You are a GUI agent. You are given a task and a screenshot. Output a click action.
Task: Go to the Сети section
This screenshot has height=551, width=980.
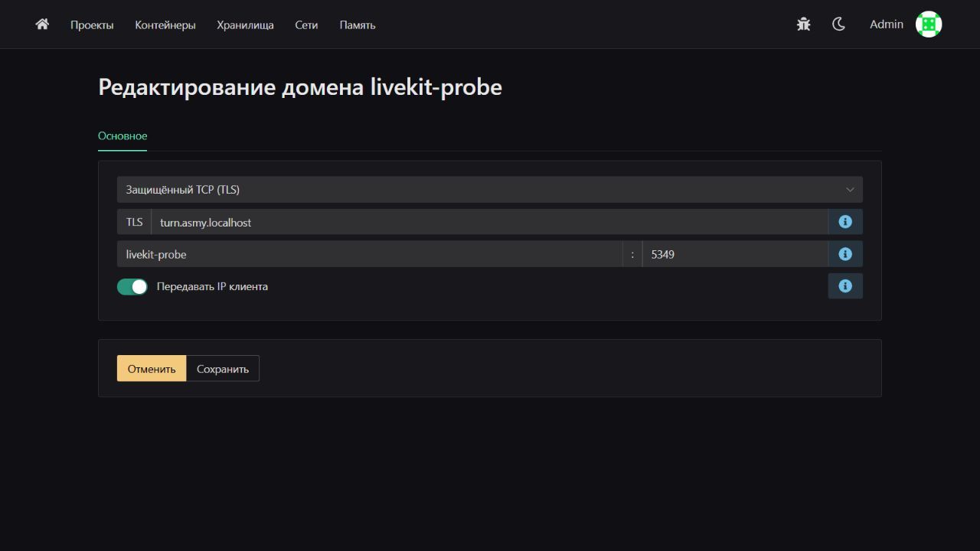[x=306, y=25]
